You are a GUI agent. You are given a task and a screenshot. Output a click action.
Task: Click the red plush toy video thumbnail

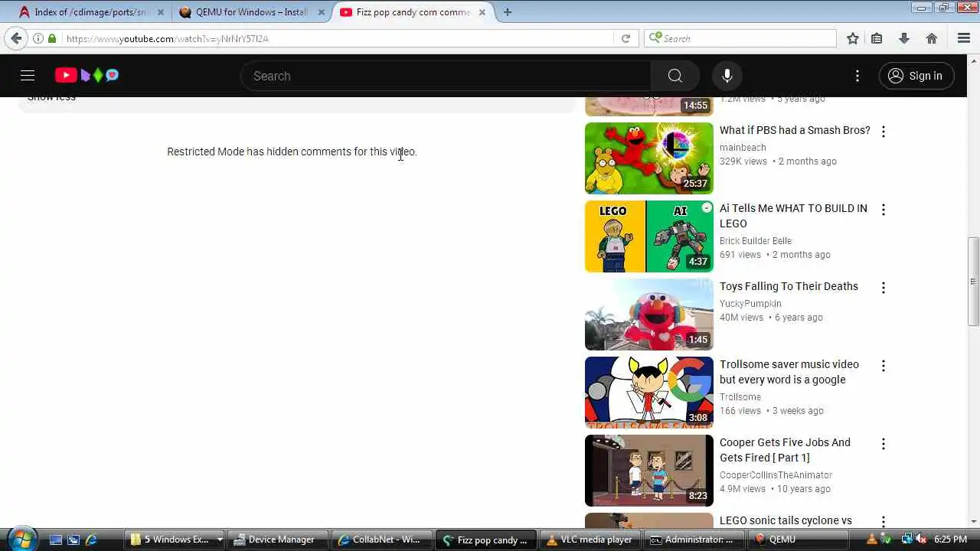click(649, 315)
